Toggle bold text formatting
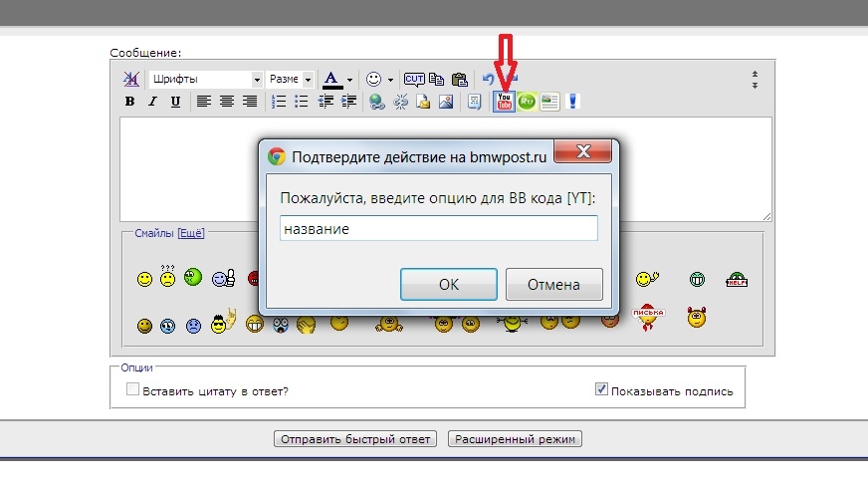868x486 pixels. click(x=129, y=102)
